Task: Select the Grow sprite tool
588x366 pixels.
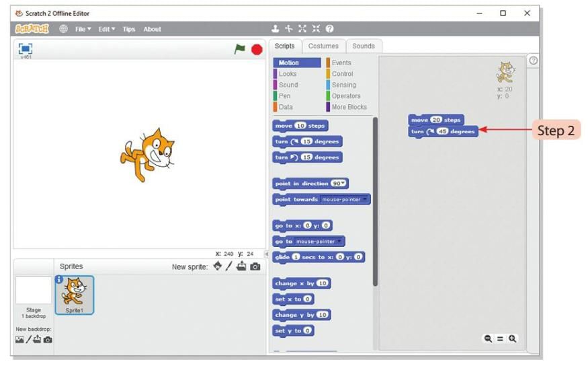Action: (302, 28)
